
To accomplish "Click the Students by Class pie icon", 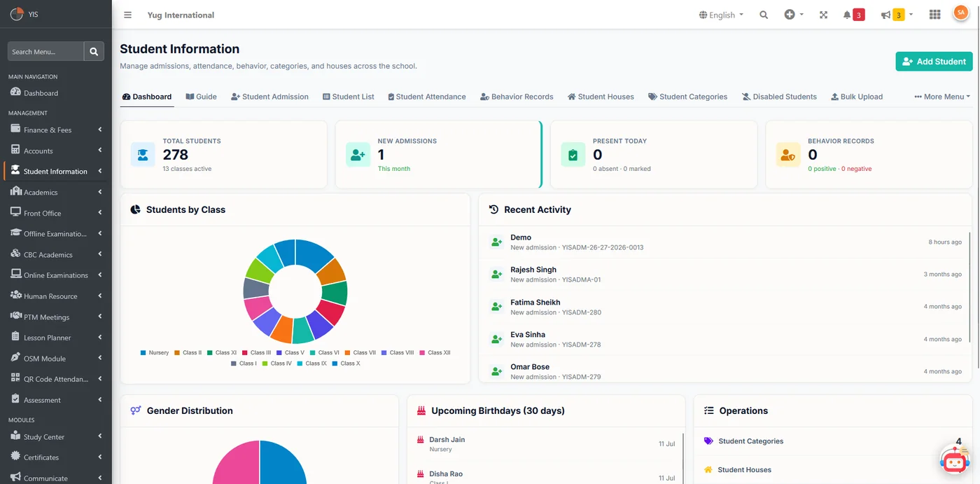I will point(136,209).
